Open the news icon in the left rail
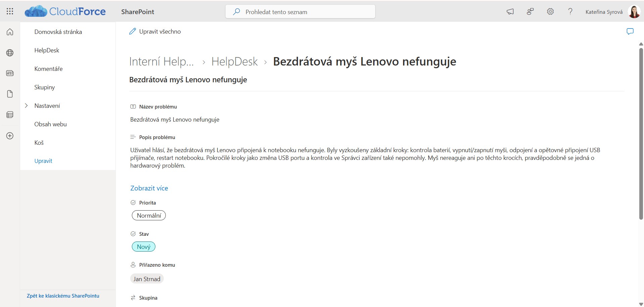 tap(10, 73)
